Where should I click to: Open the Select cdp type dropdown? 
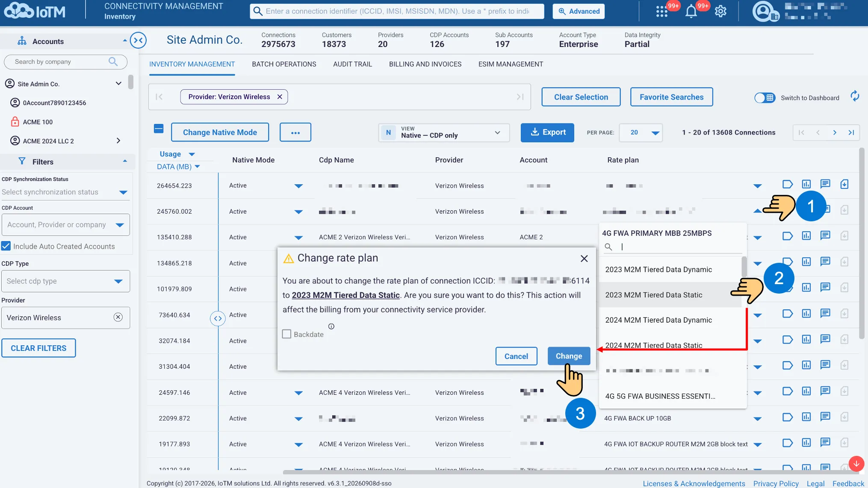[x=65, y=281]
